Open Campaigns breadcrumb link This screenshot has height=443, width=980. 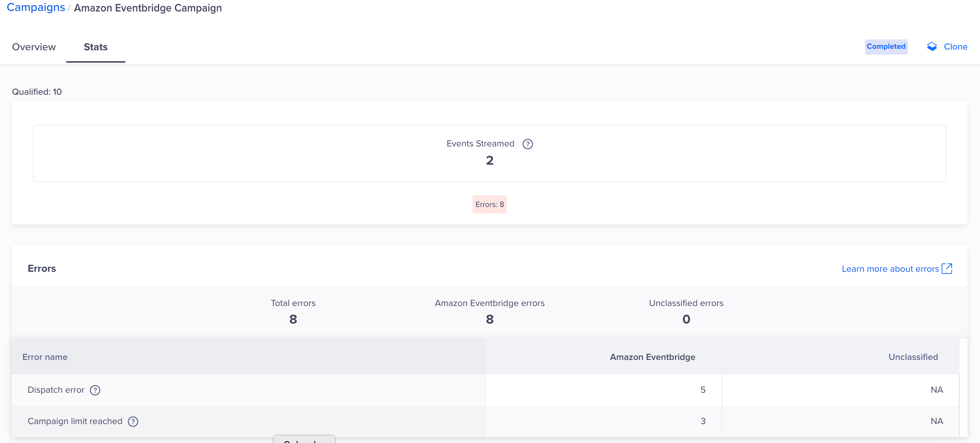click(36, 8)
